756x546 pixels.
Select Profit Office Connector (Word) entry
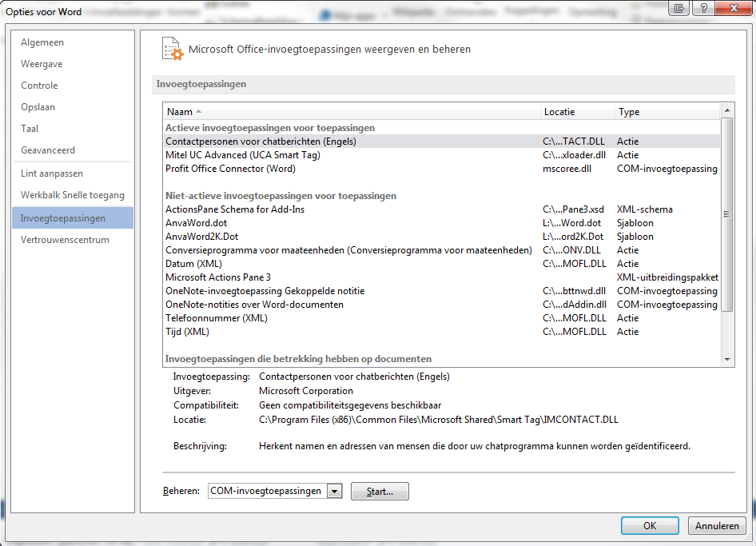click(x=230, y=169)
